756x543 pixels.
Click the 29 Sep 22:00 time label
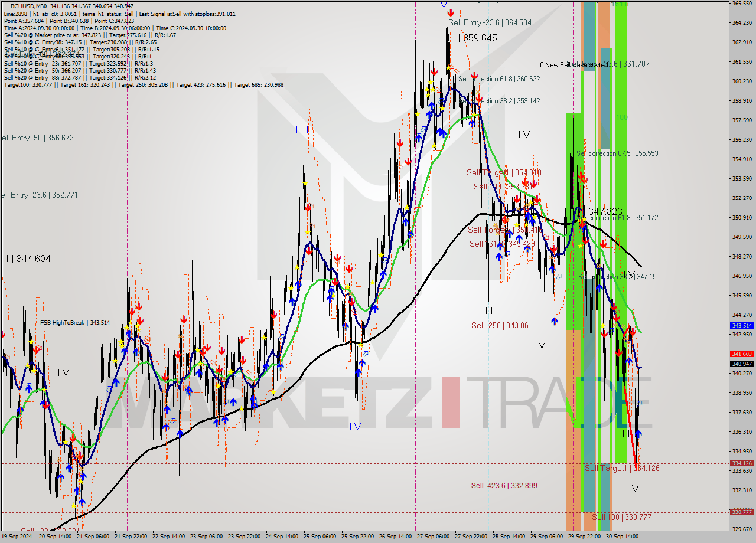[x=584, y=537]
